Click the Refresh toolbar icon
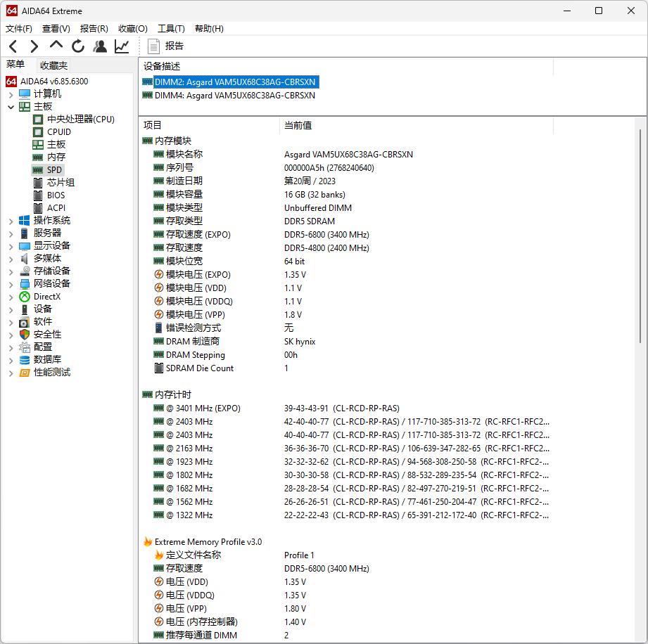This screenshot has width=648, height=644. [x=78, y=46]
